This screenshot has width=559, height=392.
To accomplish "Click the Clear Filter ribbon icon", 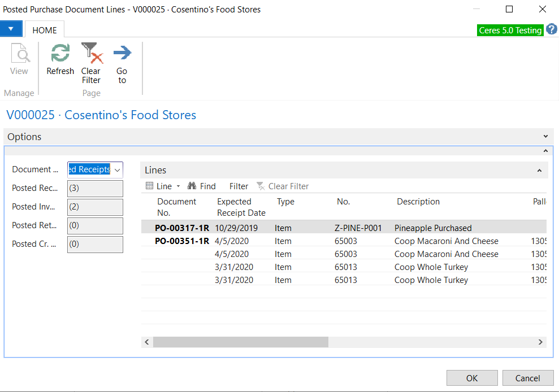I will [x=91, y=54].
